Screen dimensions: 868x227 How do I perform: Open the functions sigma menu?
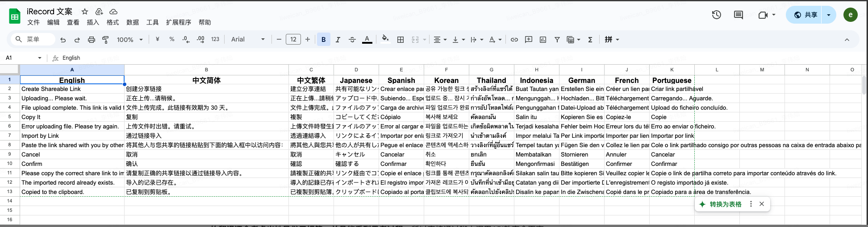click(x=590, y=40)
